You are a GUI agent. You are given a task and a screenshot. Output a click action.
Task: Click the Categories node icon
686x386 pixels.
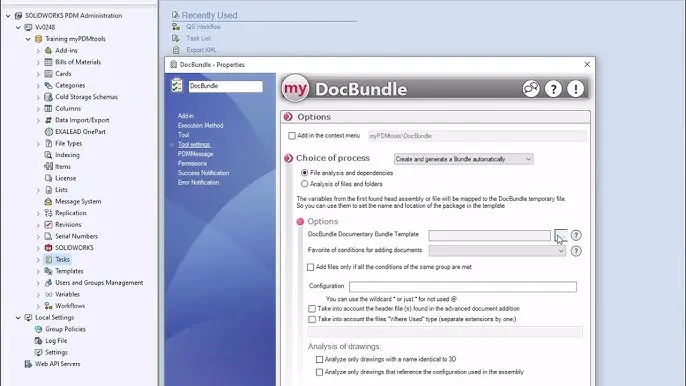49,85
